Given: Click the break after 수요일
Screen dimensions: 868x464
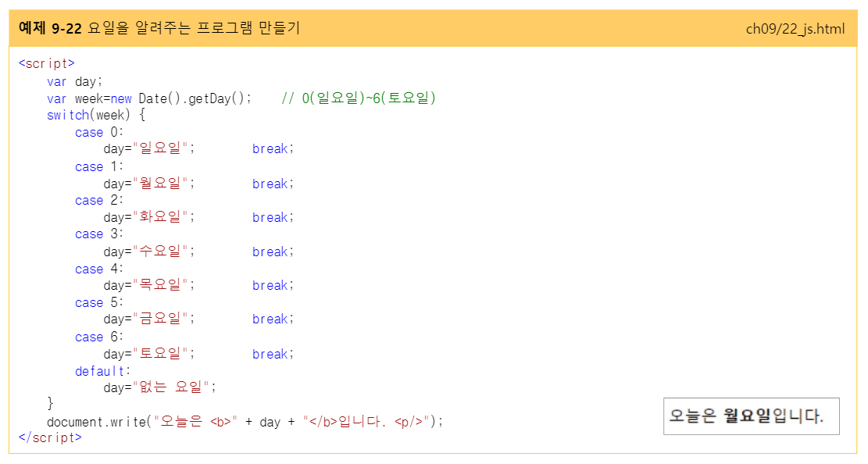Looking at the screenshot, I should [x=270, y=252].
